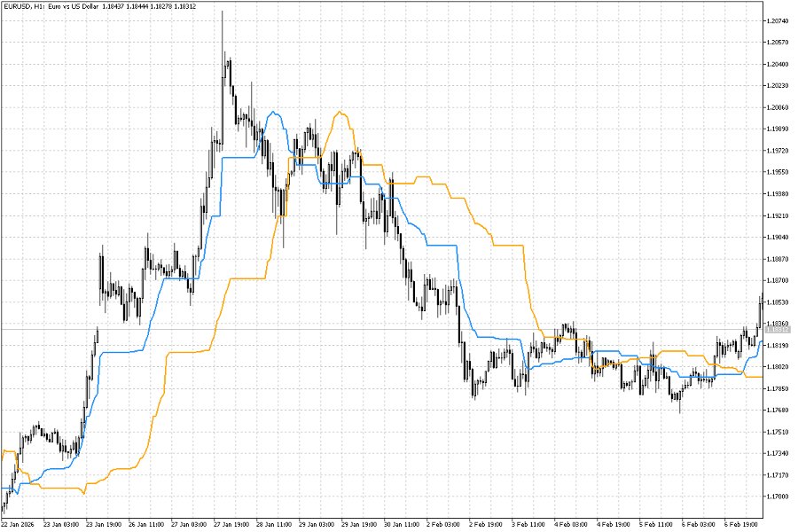Click price level 1.17680

pos(777,411)
